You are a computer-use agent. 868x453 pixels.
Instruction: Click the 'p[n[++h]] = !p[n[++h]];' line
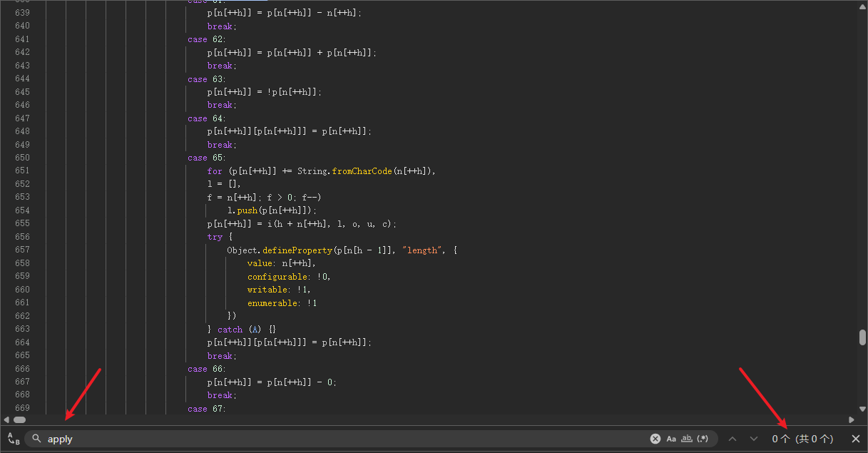265,92
